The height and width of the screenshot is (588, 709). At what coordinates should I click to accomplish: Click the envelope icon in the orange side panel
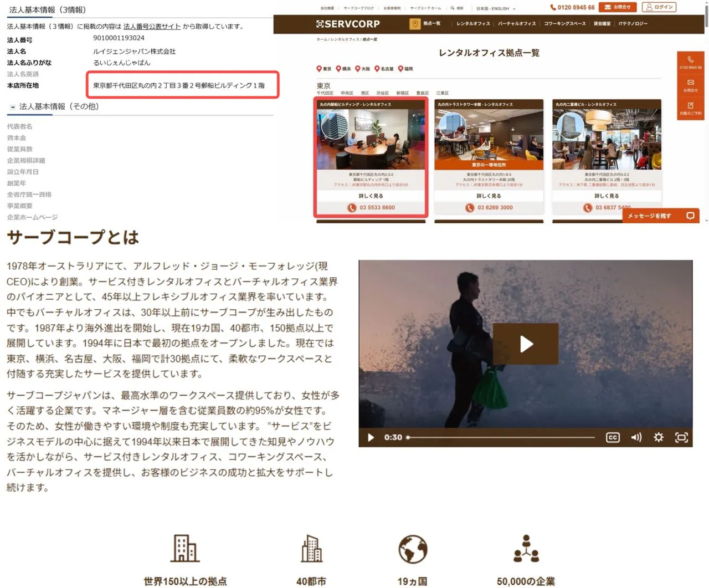pyautogui.click(x=690, y=83)
